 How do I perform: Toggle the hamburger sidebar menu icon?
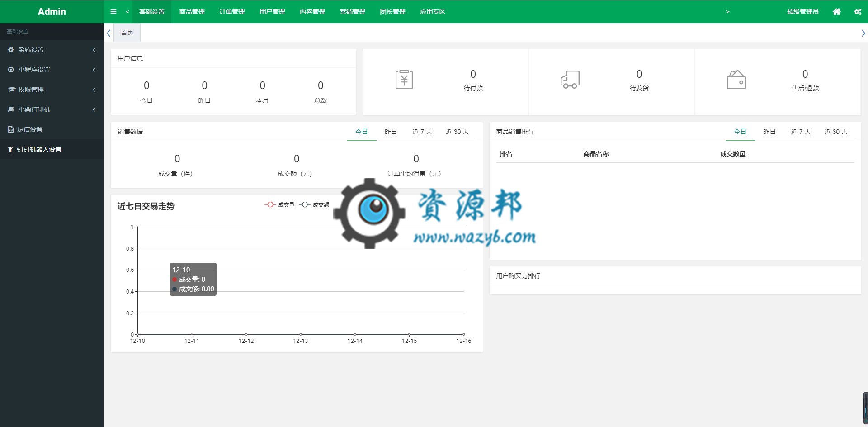click(x=113, y=12)
